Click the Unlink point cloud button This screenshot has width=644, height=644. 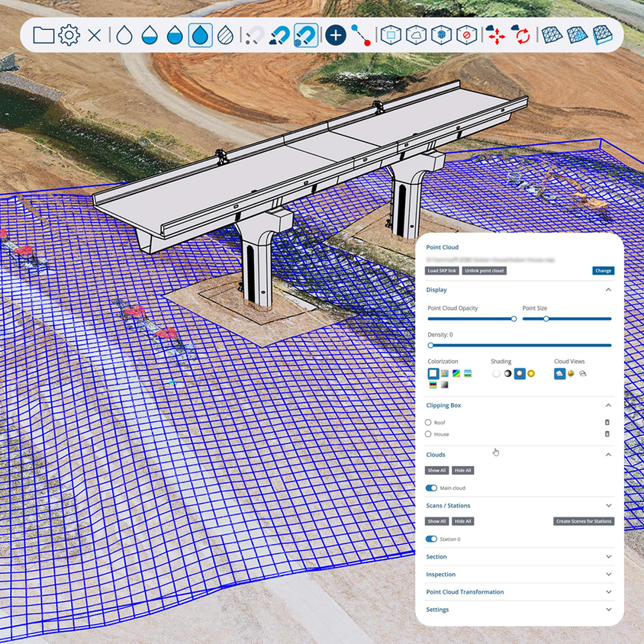[485, 271]
